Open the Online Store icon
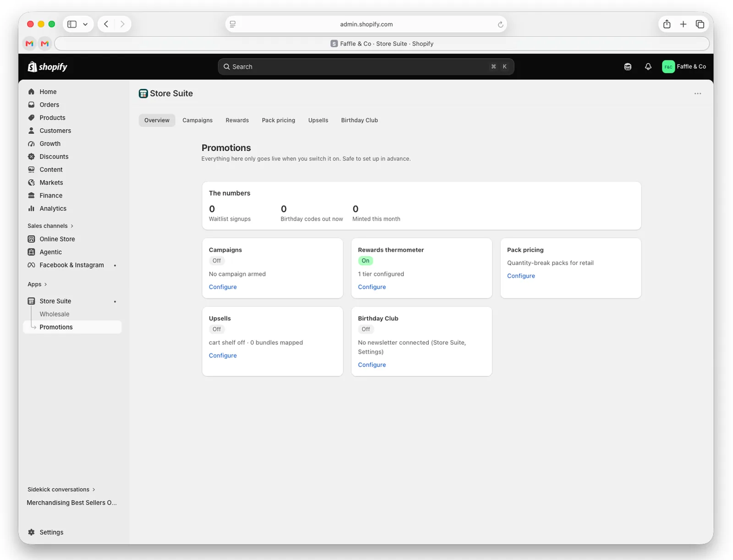733x560 pixels. 31,239
